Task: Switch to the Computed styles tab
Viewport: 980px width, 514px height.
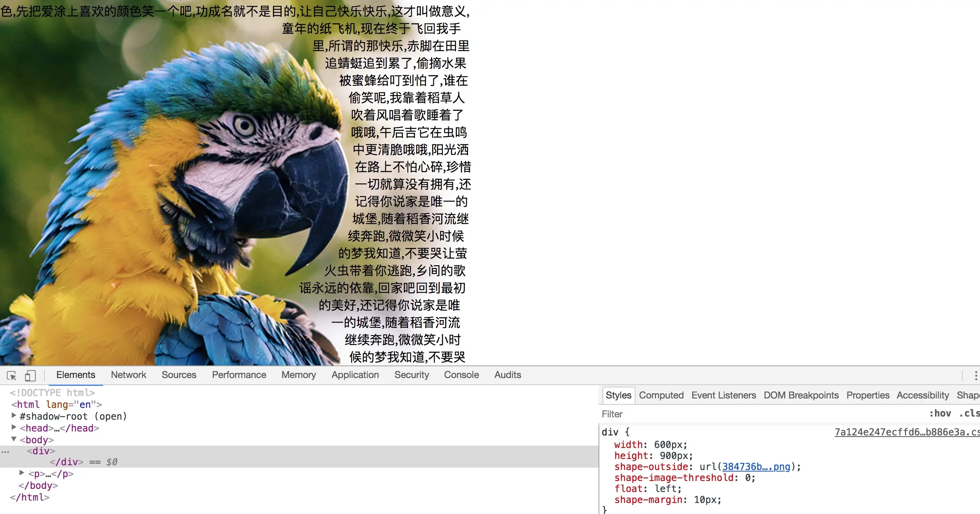Action: pyautogui.click(x=661, y=395)
